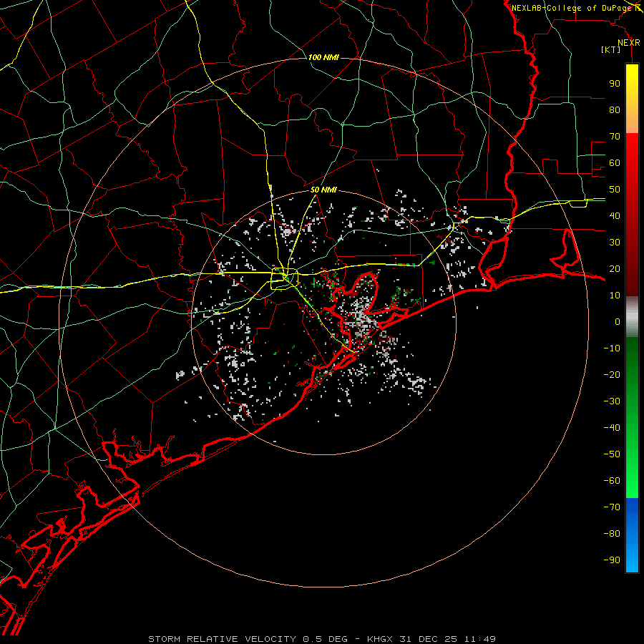Click the -30 value on velocity scale

pyautogui.click(x=612, y=401)
